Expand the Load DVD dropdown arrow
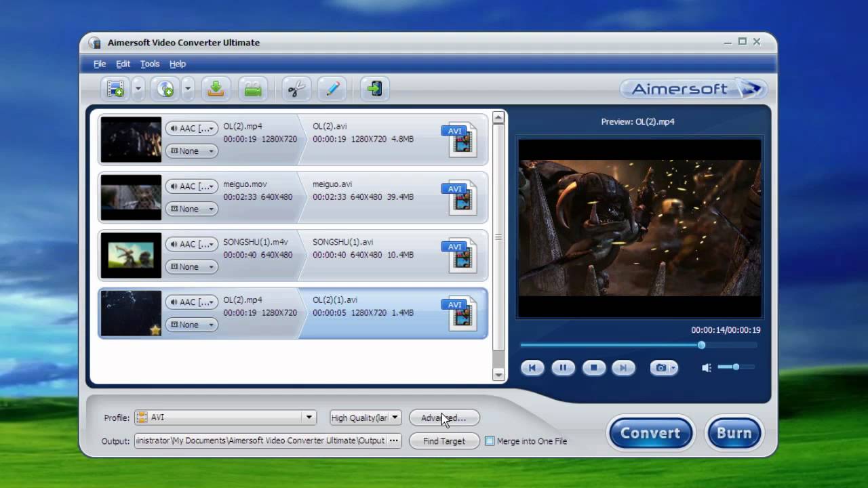The width and height of the screenshot is (868, 488). click(188, 89)
